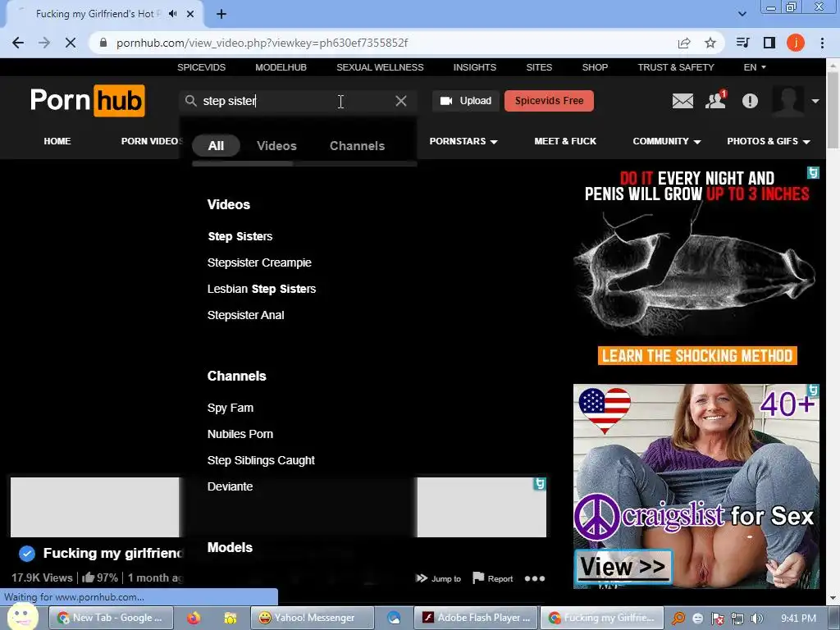Screen dimensions: 840x630
Task: Click the network icon in system tray
Action: 737,619
